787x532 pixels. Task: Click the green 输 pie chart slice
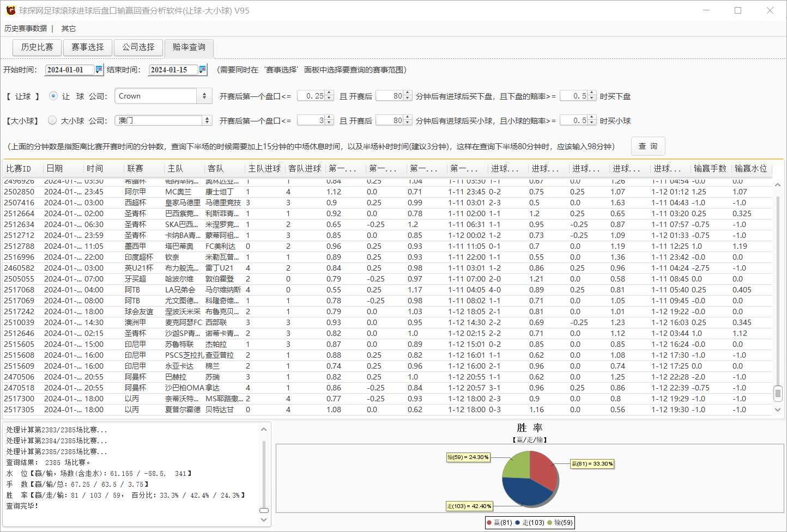pos(516,466)
